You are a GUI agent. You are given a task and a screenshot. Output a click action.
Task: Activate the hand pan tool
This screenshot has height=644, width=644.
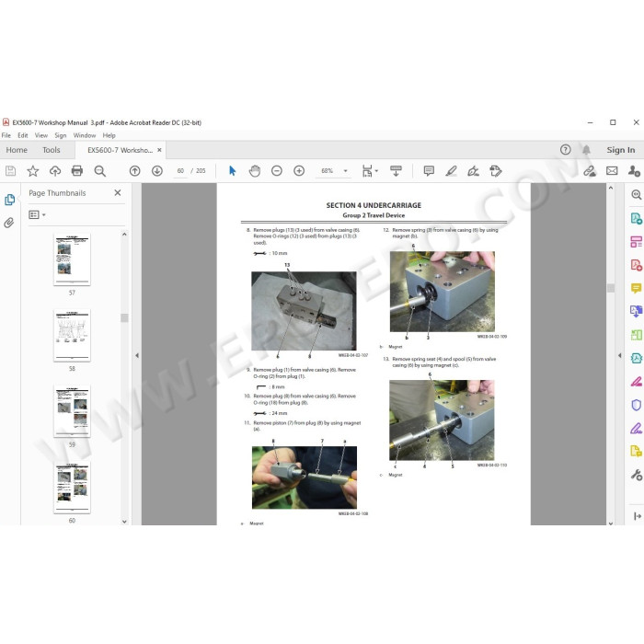(255, 171)
